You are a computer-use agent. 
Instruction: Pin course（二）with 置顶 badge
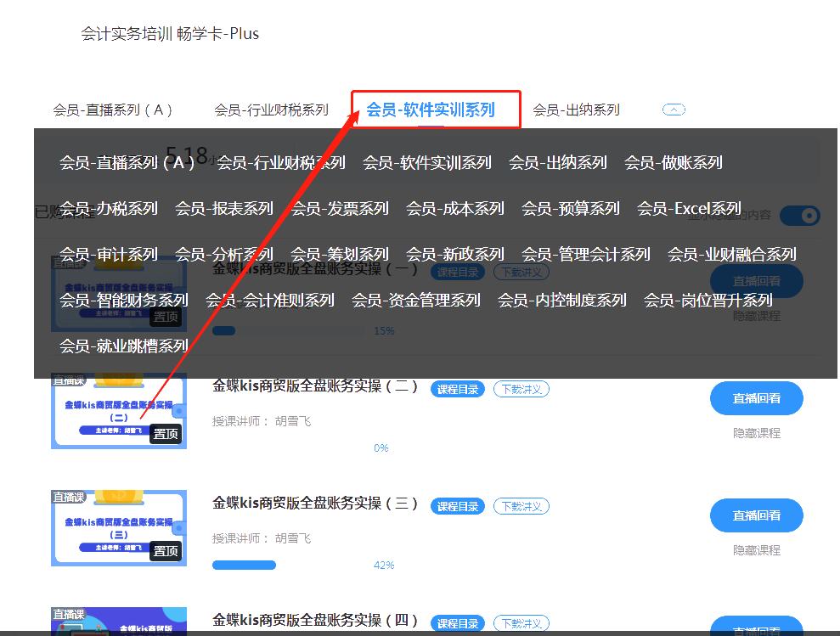click(166, 433)
